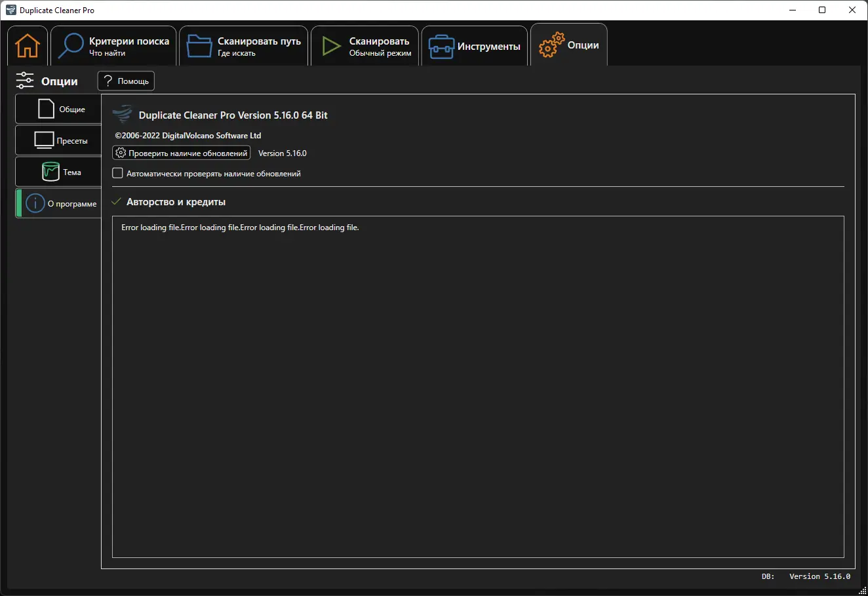This screenshot has width=868, height=596.
Task: Open the Критерии поиска tab
Action: (x=113, y=46)
